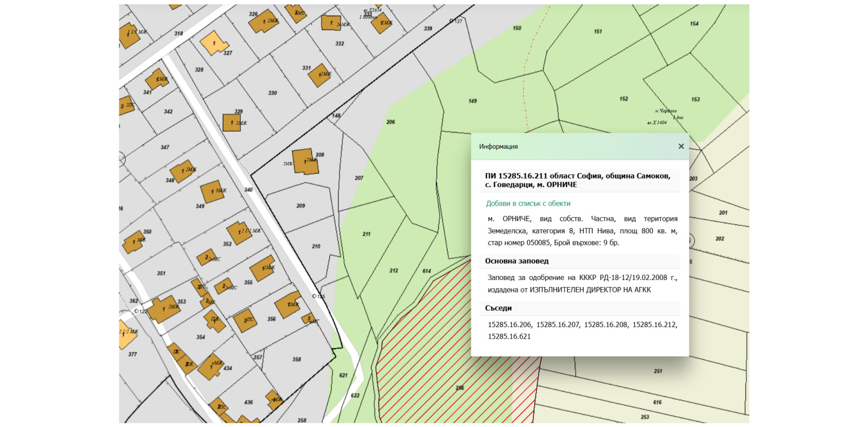This screenshot has width=868, height=427.
Task: Click the Съседи section header
Action: (x=498, y=308)
